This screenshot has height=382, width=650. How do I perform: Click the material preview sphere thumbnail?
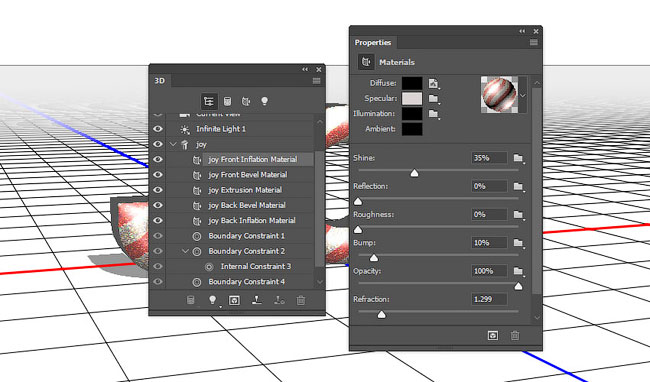(x=499, y=94)
